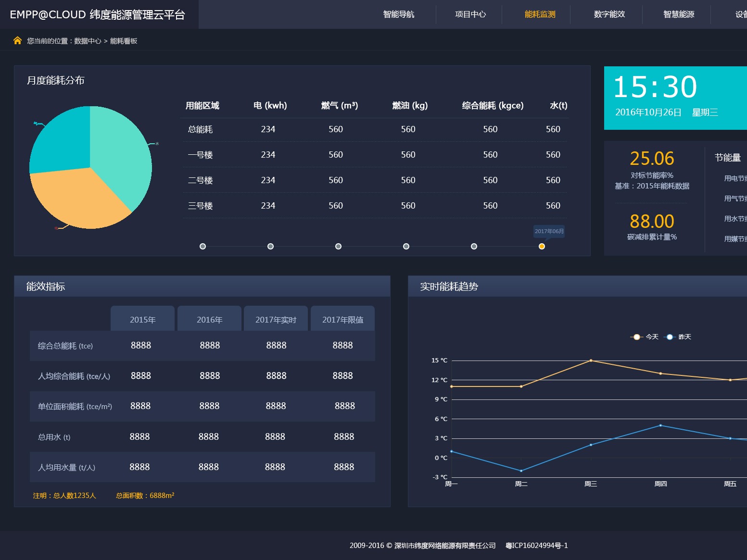Click the 粤ICP16024994号-1 footer link
The width and height of the screenshot is (747, 560).
coord(537,546)
